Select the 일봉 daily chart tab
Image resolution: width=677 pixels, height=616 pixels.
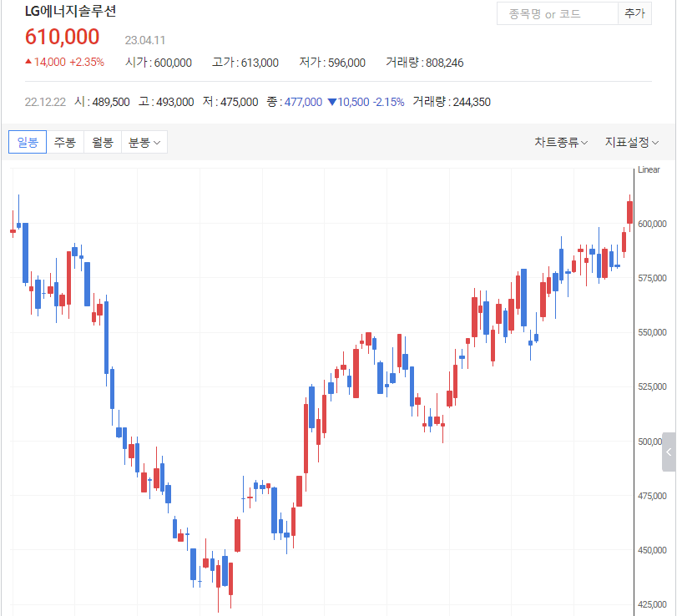(28, 142)
